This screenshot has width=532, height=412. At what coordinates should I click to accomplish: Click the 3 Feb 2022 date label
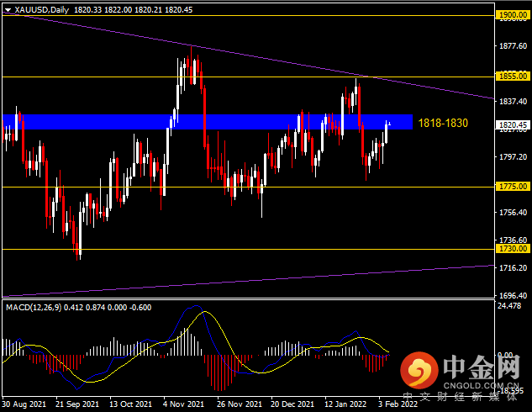(398, 404)
